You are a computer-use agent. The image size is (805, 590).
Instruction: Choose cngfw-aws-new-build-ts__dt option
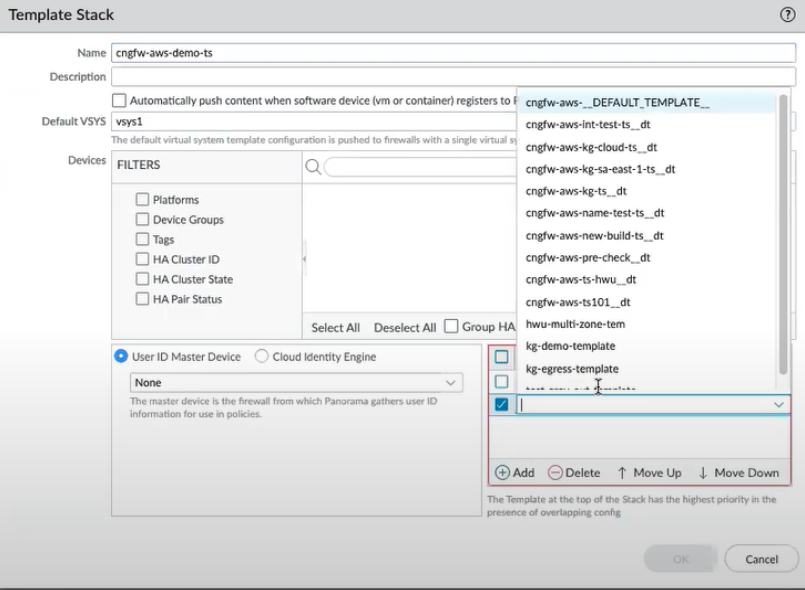(647, 236)
